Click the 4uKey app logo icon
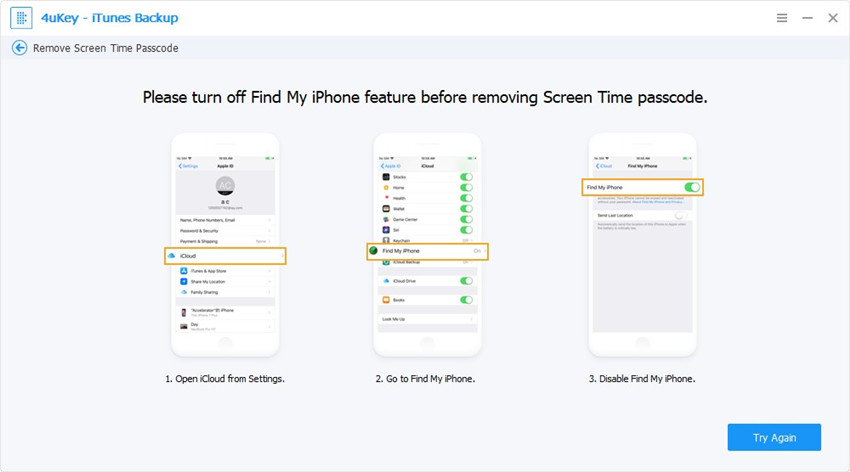 coord(21,18)
